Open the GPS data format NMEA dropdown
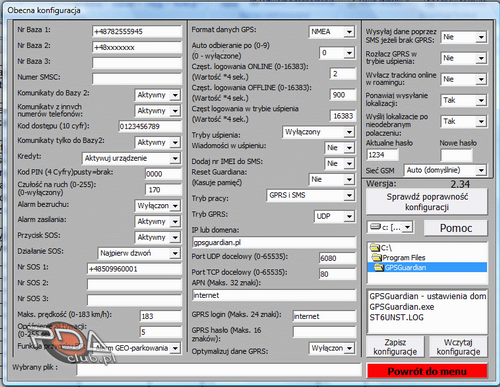This screenshot has height=387, width=500. [331, 32]
